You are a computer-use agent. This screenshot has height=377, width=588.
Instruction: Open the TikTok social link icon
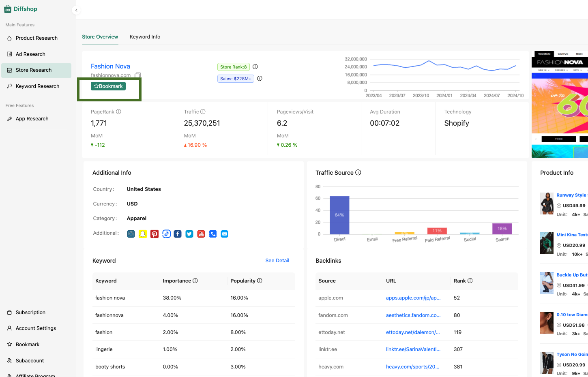tap(166, 234)
